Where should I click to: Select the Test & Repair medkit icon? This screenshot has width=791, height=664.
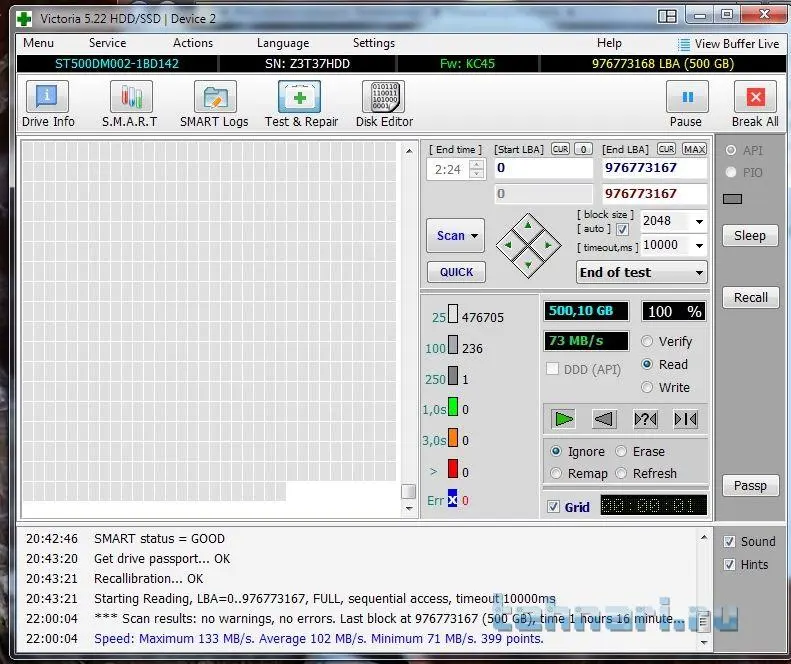[x=299, y=97]
